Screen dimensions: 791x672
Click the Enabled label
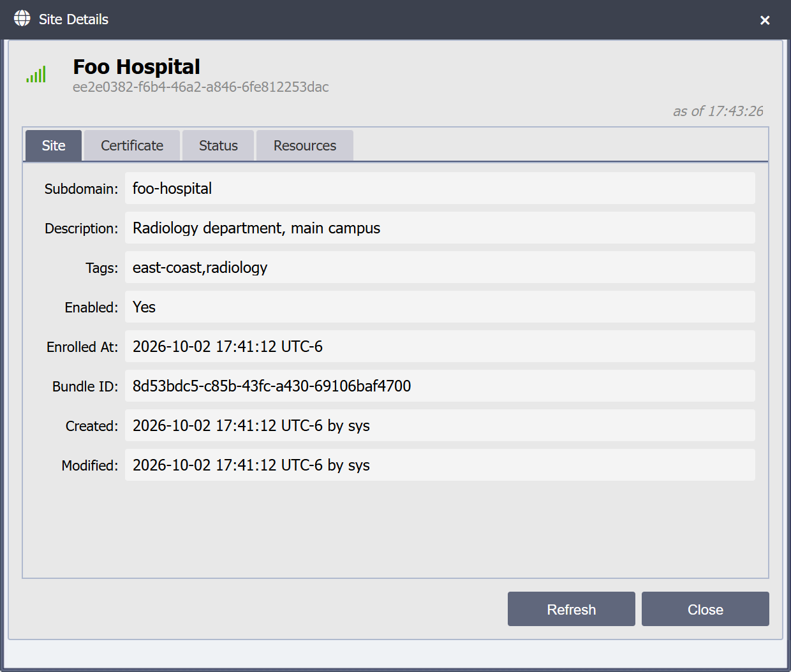(x=91, y=307)
